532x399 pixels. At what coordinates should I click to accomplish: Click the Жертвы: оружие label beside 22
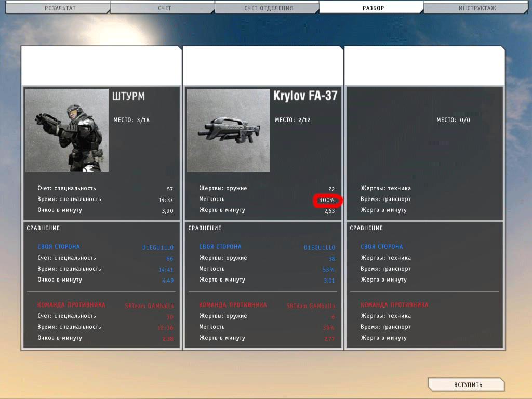point(223,188)
